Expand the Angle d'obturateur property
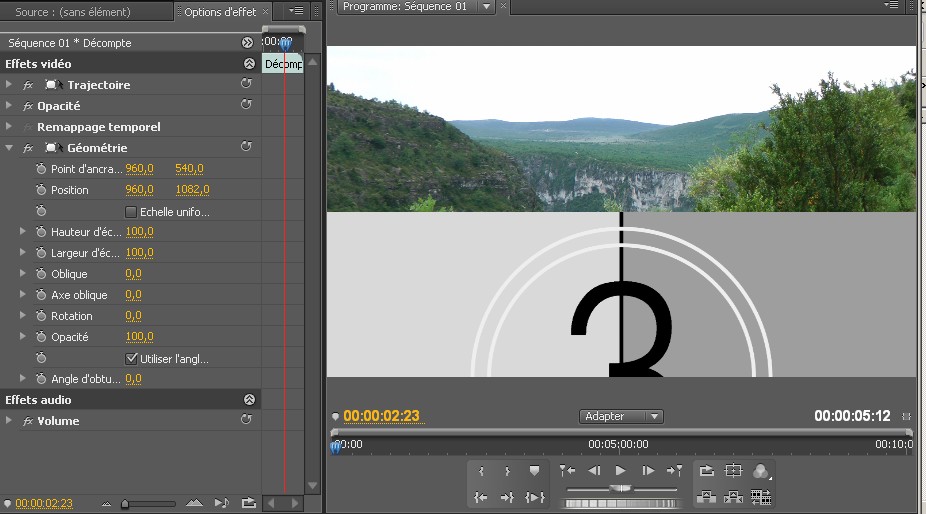This screenshot has height=514, width=926. pos(22,378)
